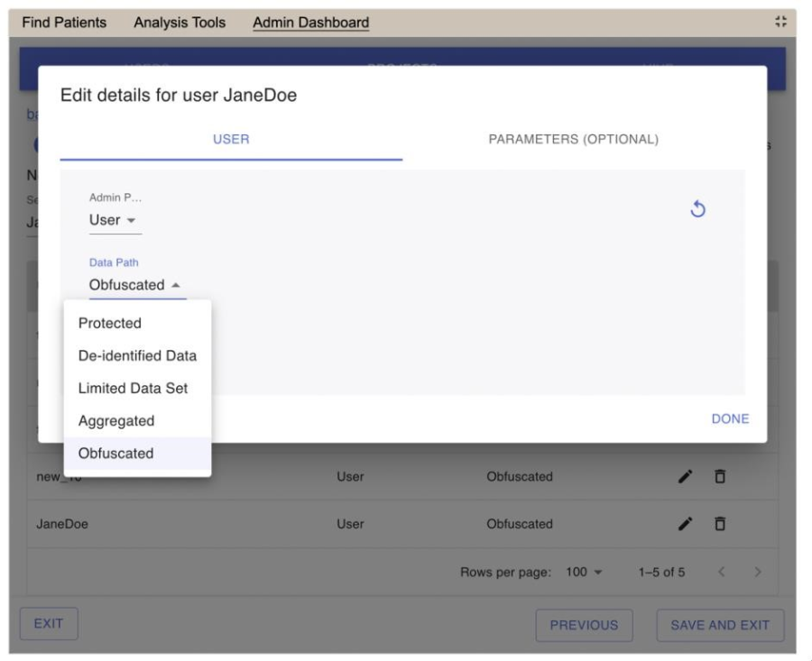Select Limited Data Set option

tap(133, 388)
